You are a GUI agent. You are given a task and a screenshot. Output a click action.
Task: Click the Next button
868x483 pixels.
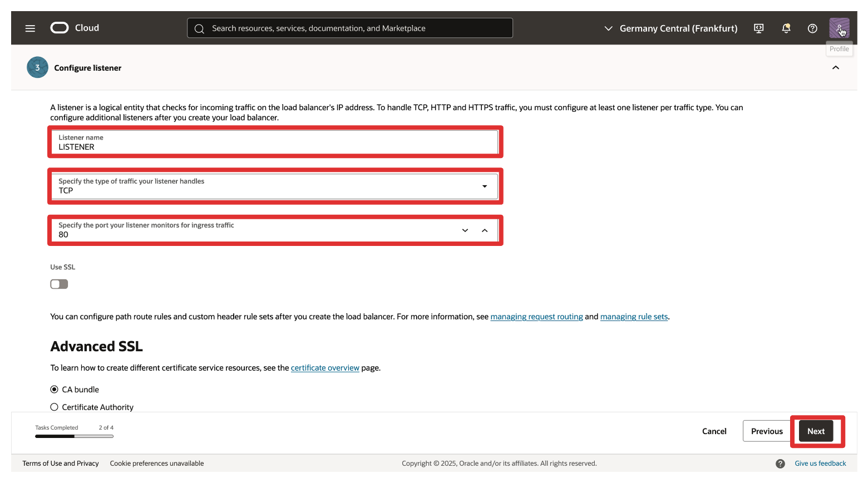pos(816,431)
